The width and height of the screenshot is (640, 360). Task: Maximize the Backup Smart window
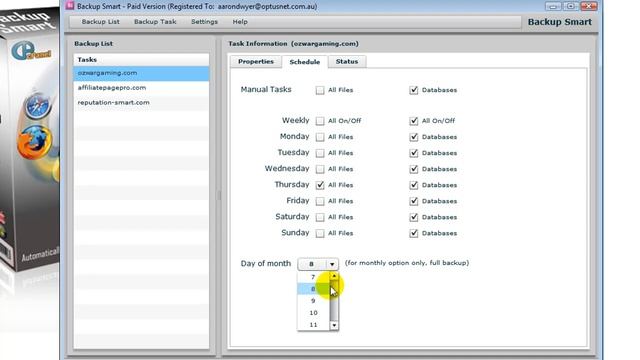[x=570, y=6]
